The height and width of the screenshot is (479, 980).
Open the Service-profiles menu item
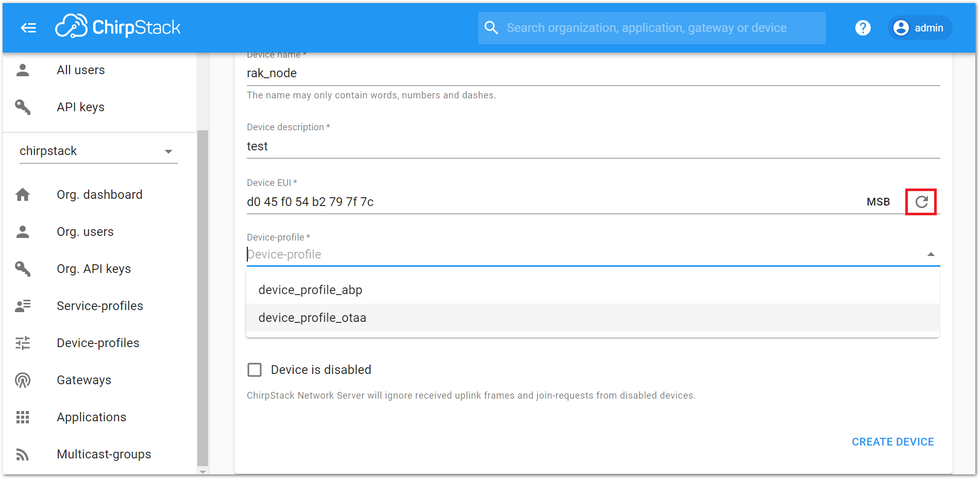[x=99, y=306]
